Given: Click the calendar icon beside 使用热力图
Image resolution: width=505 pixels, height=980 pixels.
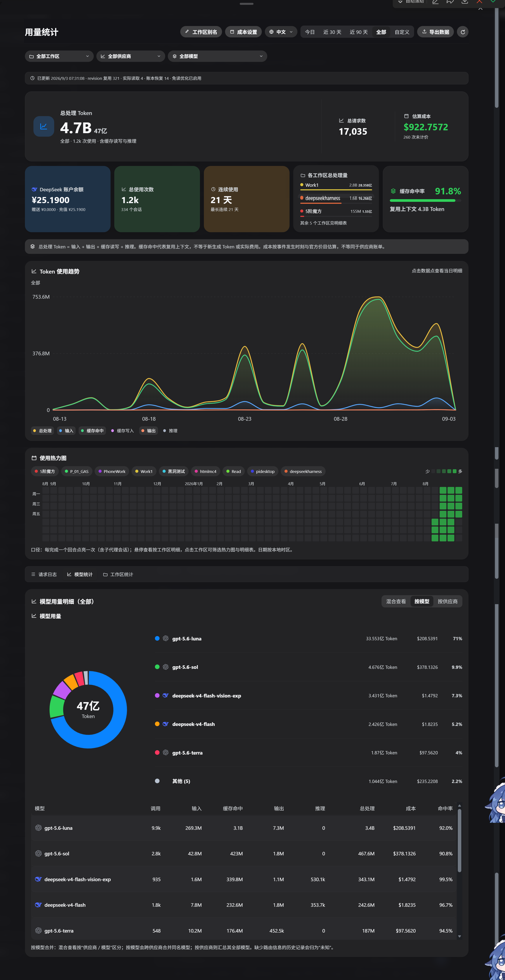Looking at the screenshot, I should [34, 458].
